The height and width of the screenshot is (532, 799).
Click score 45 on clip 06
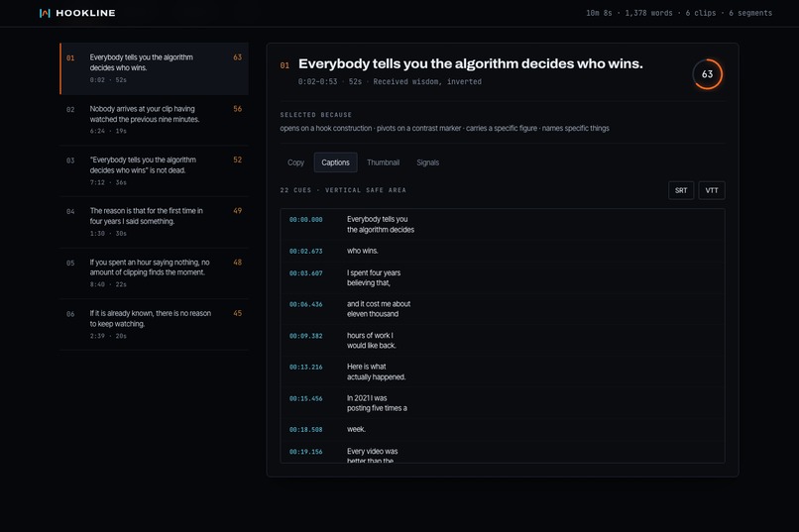[238, 314]
